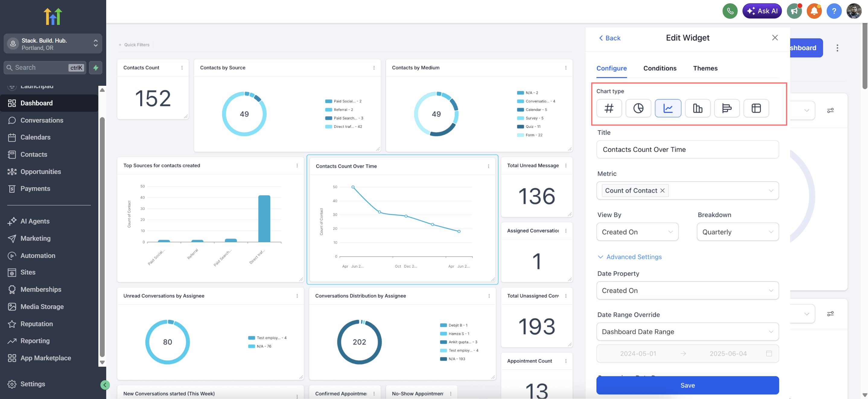
Task: Select the number chart type icon
Action: click(609, 108)
